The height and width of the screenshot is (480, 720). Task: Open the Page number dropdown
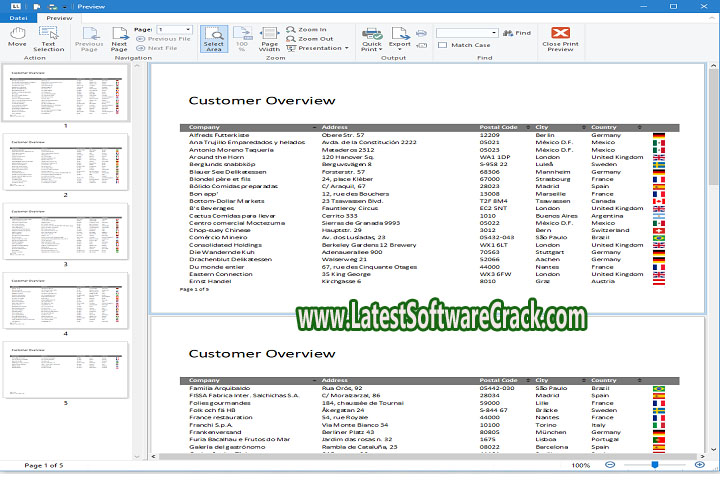(x=187, y=30)
